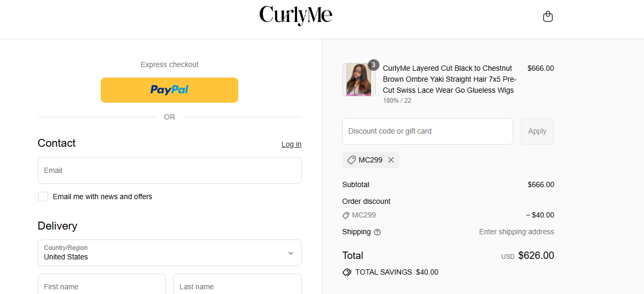Click the shipping help question mark icon

pyautogui.click(x=377, y=232)
